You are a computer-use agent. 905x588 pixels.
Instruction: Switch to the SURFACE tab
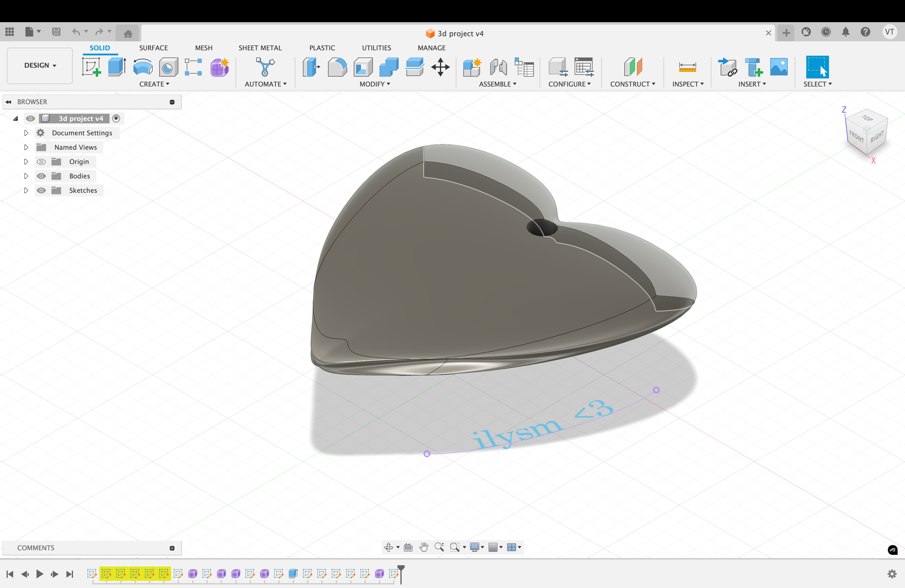(153, 48)
